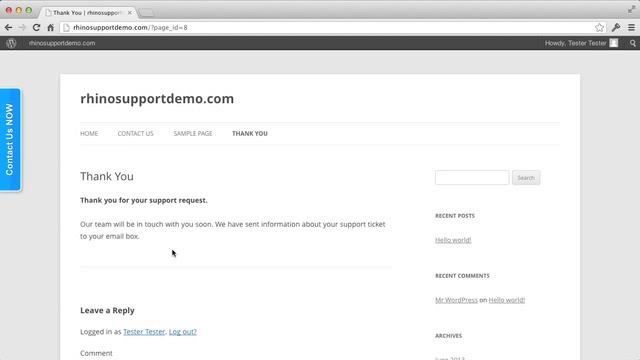This screenshot has height=360, width=640.
Task: Click the browser forward arrow
Action: [x=22, y=27]
